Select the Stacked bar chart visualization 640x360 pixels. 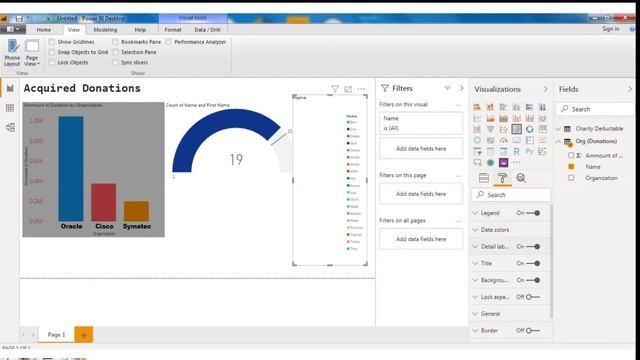(477, 107)
